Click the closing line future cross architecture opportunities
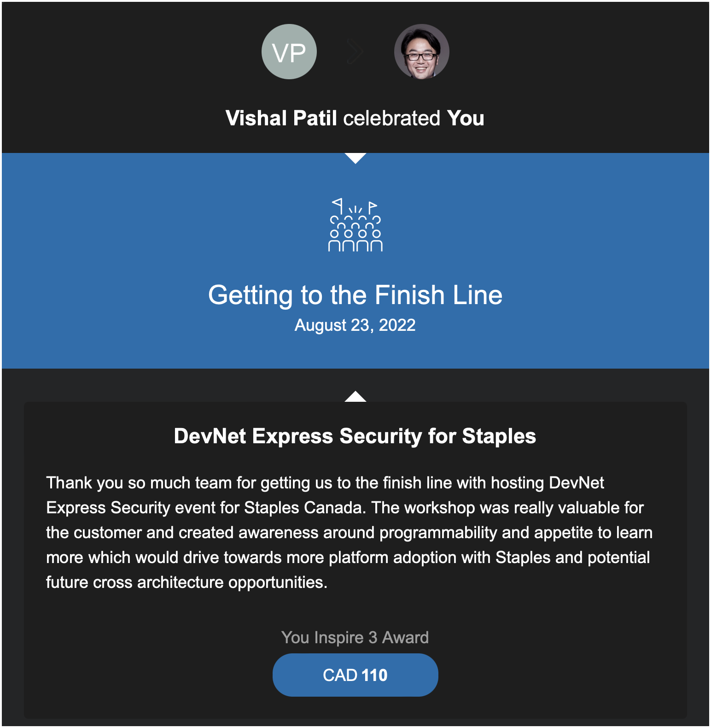The width and height of the screenshot is (711, 728). pyautogui.click(x=186, y=582)
